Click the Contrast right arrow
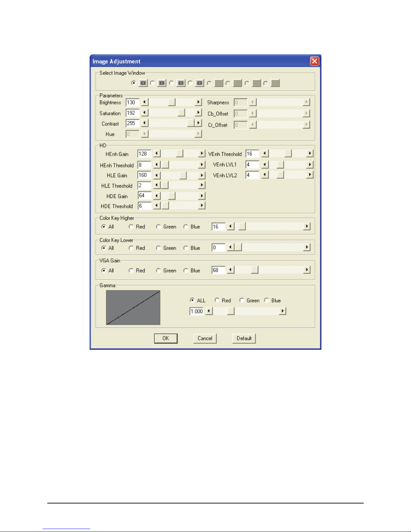This screenshot has width=411, height=532. [198, 123]
